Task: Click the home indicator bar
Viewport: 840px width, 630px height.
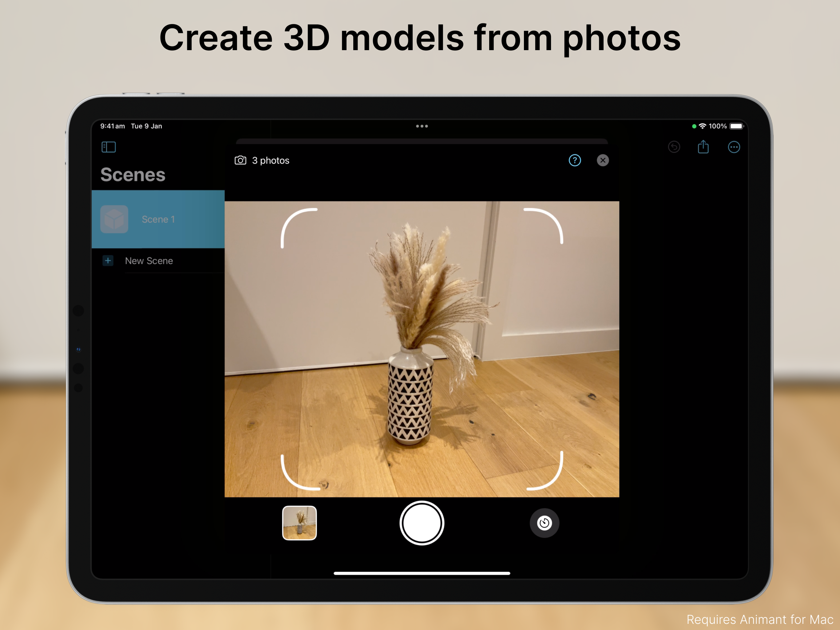Action: pos(422,573)
